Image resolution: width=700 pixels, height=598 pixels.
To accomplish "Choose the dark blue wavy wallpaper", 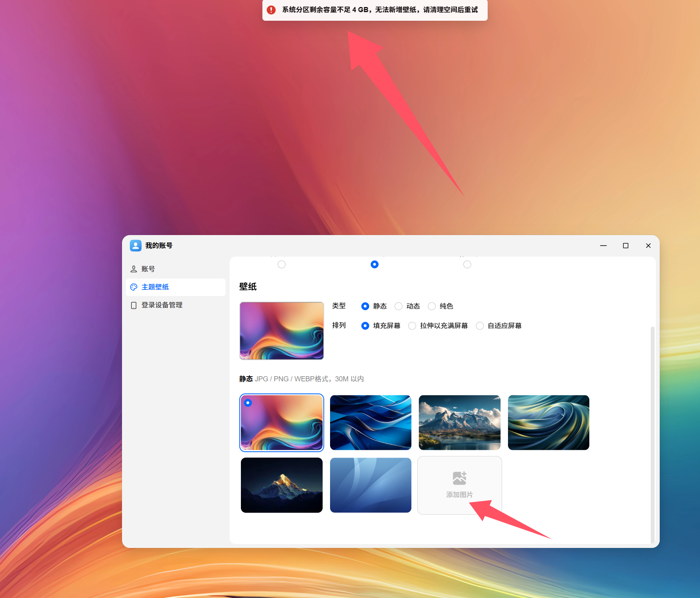I will tap(371, 422).
